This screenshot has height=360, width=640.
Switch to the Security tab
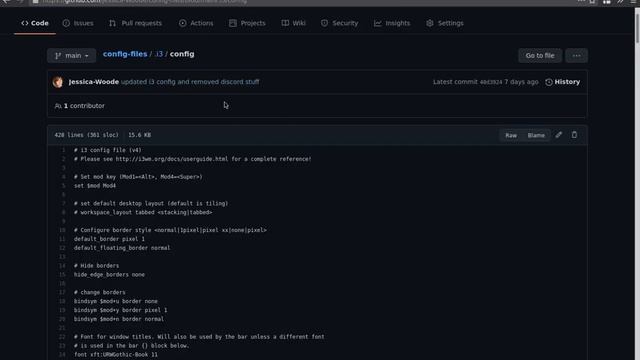click(340, 23)
